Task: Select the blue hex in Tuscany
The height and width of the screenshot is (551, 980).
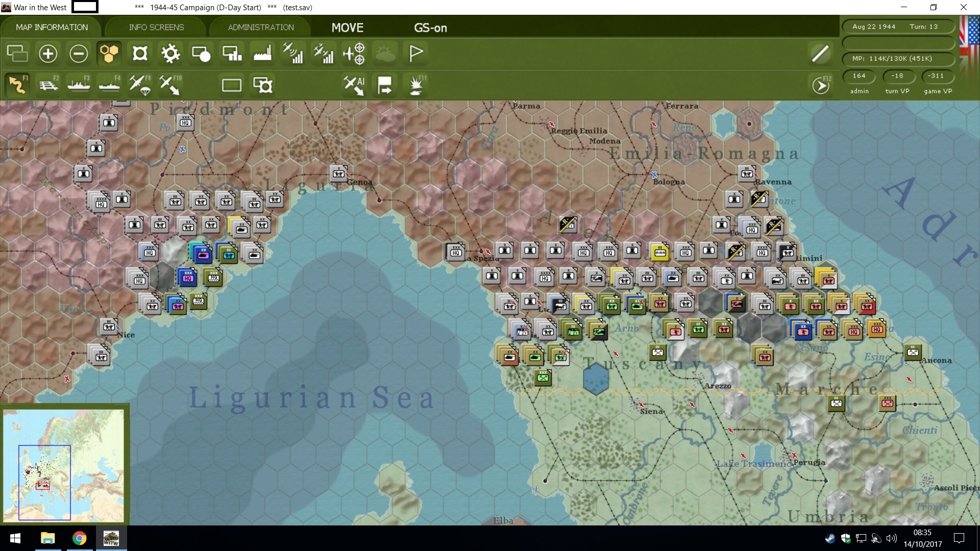Action: click(596, 380)
